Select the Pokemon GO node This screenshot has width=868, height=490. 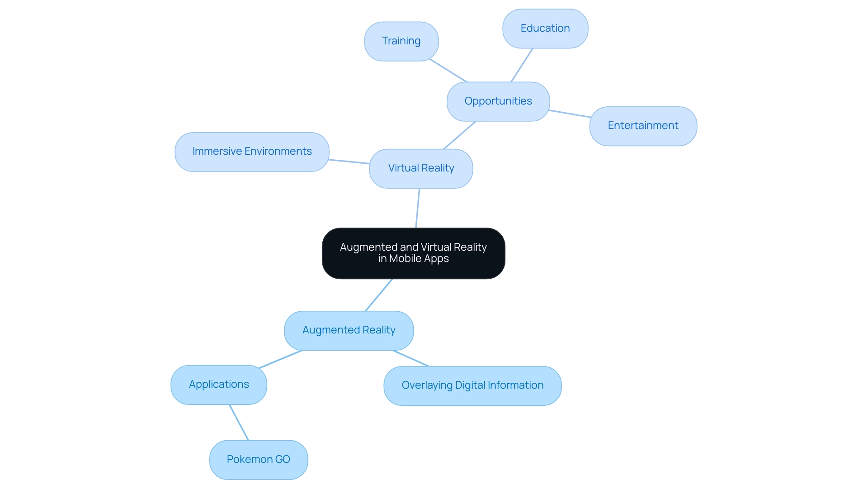258,458
